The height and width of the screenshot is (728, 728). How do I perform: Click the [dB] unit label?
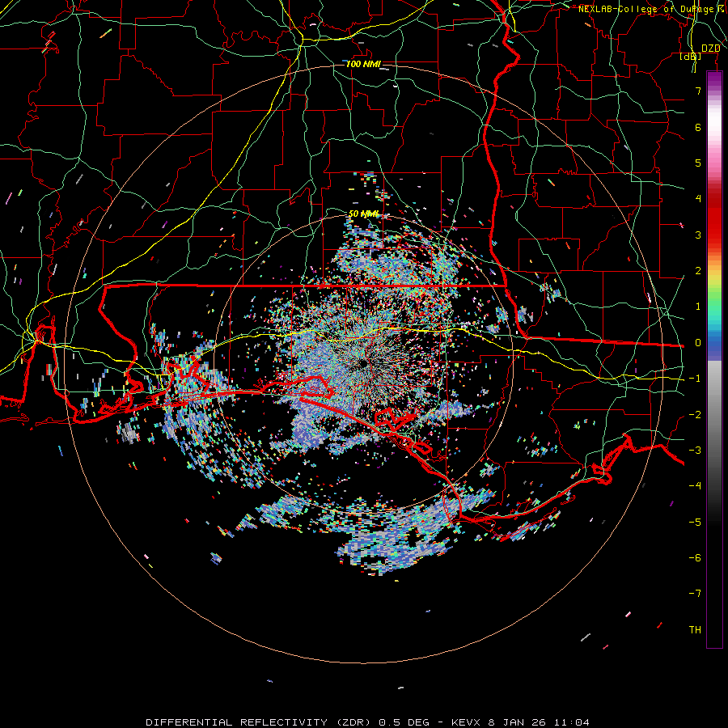(691, 57)
